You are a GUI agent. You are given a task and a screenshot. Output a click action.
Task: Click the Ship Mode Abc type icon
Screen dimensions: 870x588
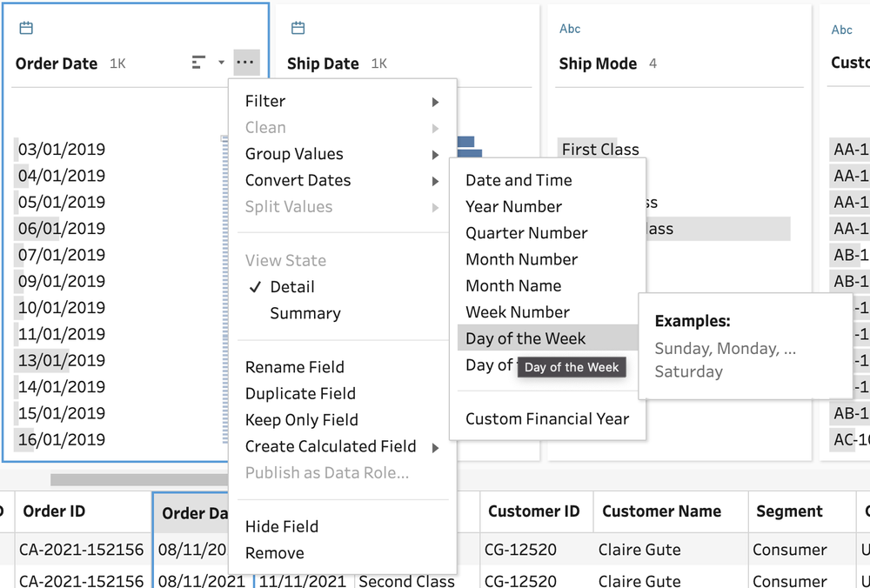coord(570,29)
